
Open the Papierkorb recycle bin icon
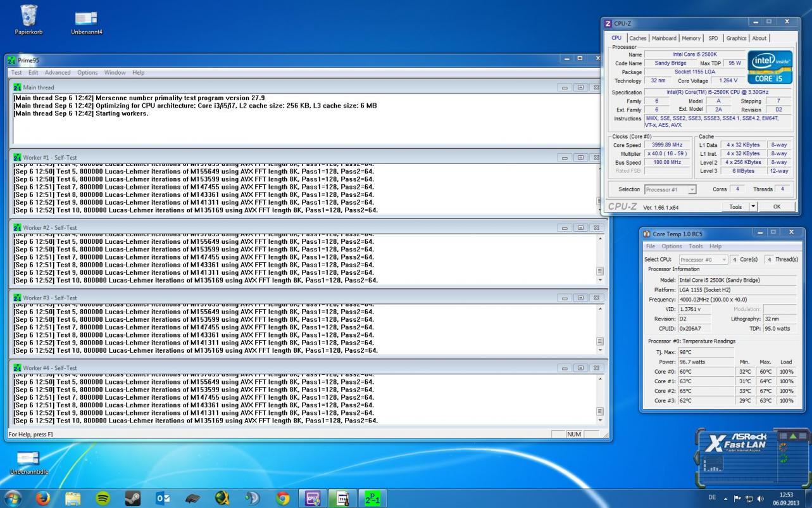(x=28, y=20)
